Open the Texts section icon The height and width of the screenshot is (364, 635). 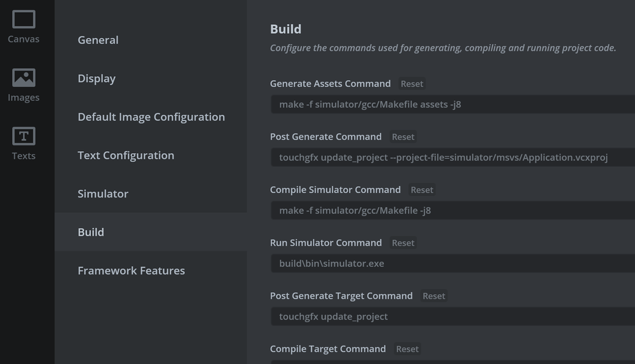click(x=24, y=136)
